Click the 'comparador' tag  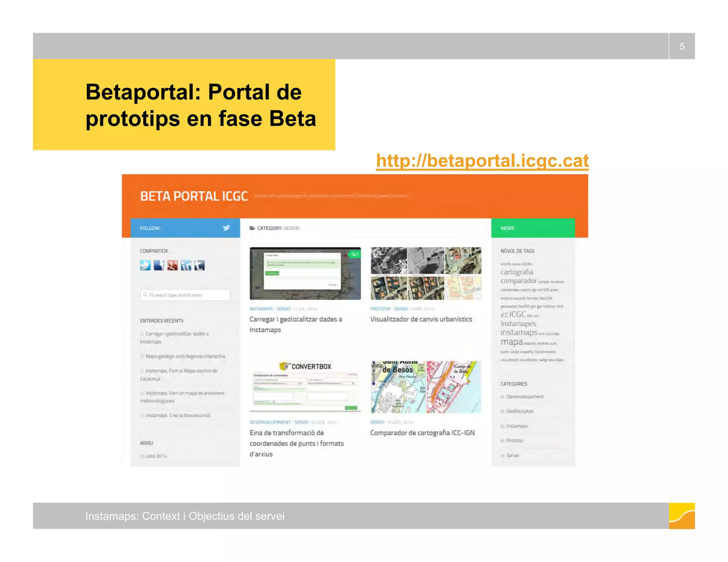(519, 281)
